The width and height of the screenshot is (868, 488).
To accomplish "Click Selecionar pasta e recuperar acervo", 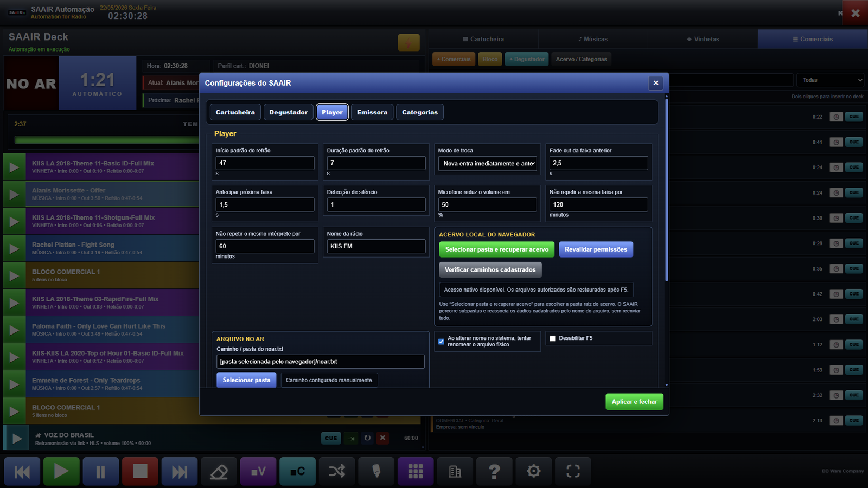I will pyautogui.click(x=497, y=249).
